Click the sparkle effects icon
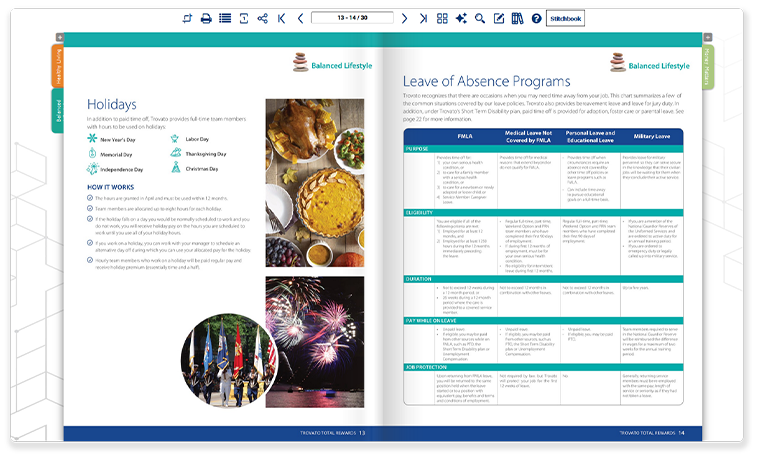Viewport: 761px width, 462px height. [x=461, y=18]
